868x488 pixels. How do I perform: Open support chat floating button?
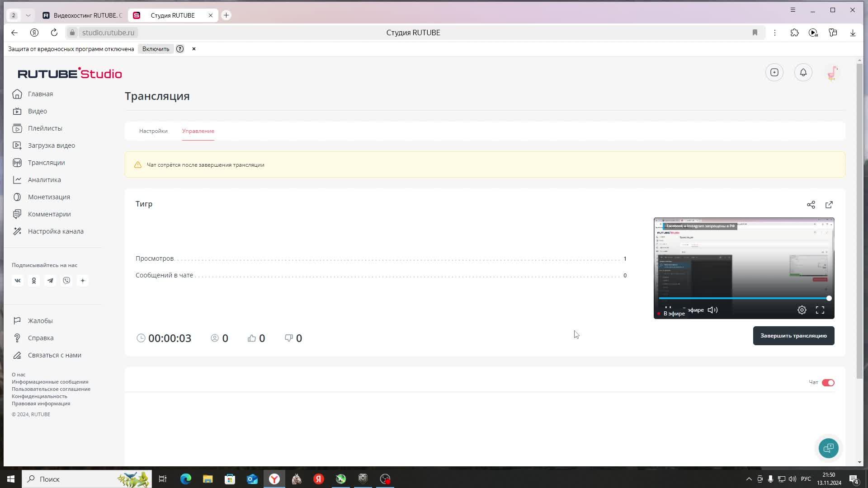point(829,448)
